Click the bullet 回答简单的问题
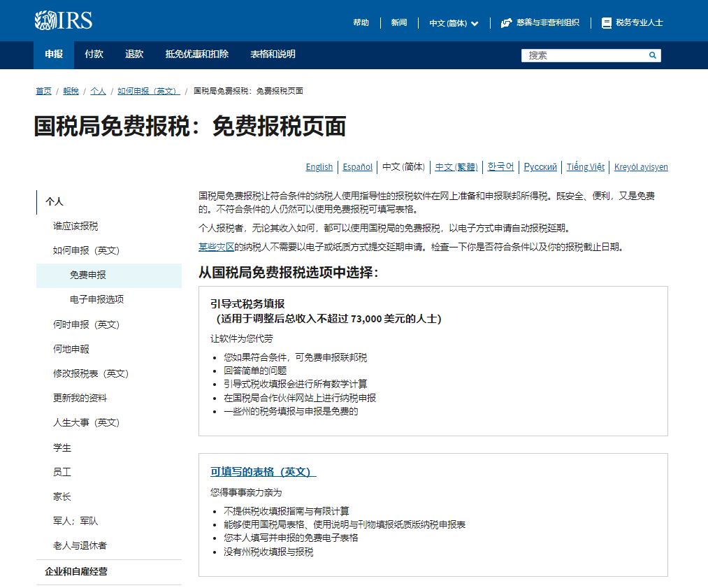Image resolution: width=708 pixels, height=588 pixels. click(x=255, y=371)
